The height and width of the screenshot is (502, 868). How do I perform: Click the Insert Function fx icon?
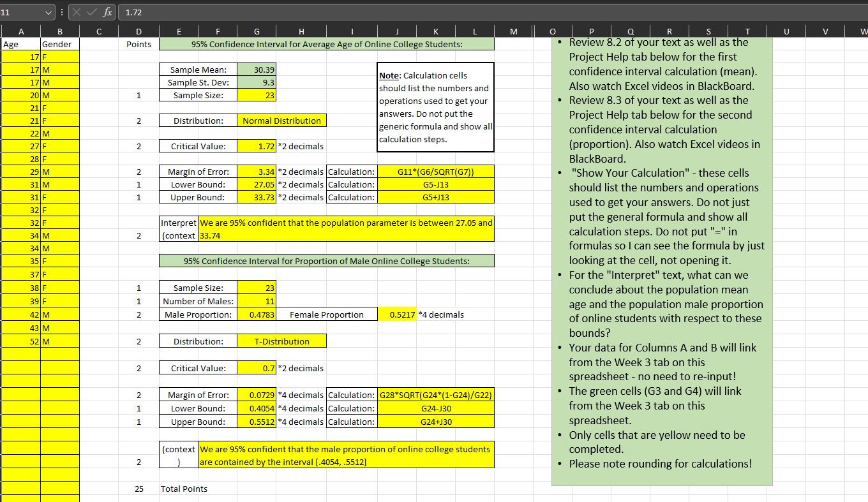[107, 11]
